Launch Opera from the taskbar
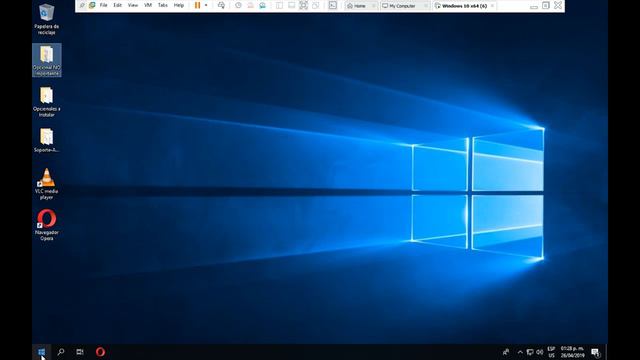 tap(100, 352)
